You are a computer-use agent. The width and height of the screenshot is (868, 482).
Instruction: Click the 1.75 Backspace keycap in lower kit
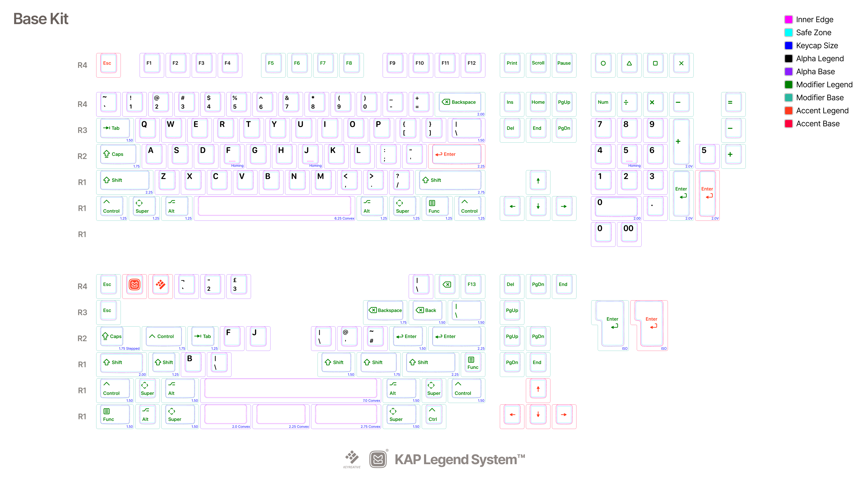[385, 312]
